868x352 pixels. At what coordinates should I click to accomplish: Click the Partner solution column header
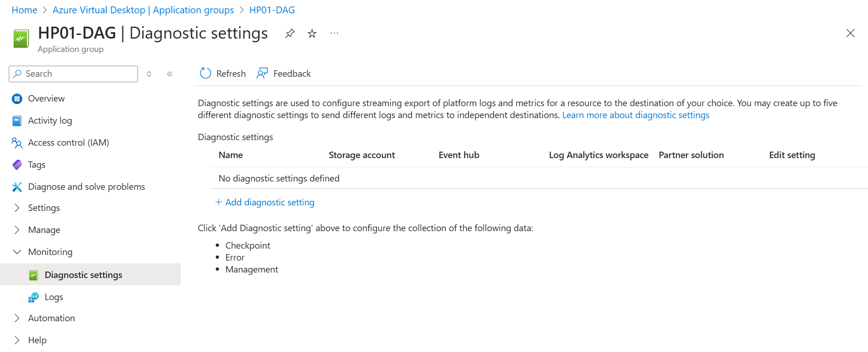691,155
